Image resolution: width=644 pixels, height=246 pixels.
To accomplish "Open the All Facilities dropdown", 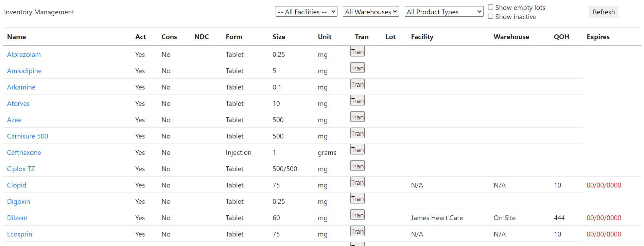I will pos(307,12).
